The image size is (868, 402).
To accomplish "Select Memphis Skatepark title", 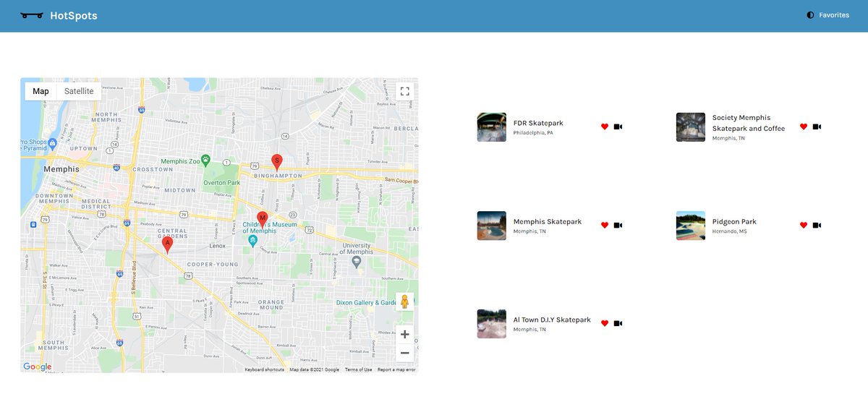I will click(548, 222).
